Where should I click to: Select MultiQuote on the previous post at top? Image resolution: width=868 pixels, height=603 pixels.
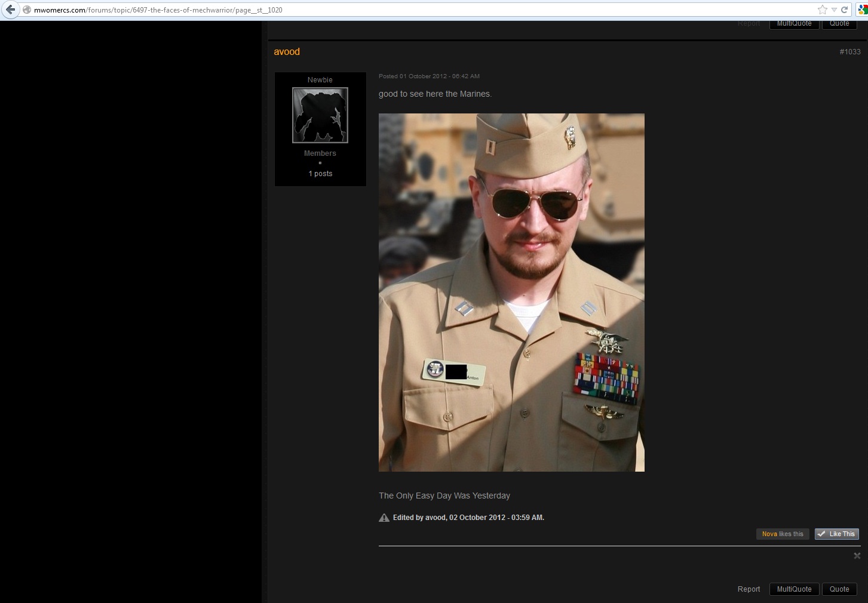point(794,24)
